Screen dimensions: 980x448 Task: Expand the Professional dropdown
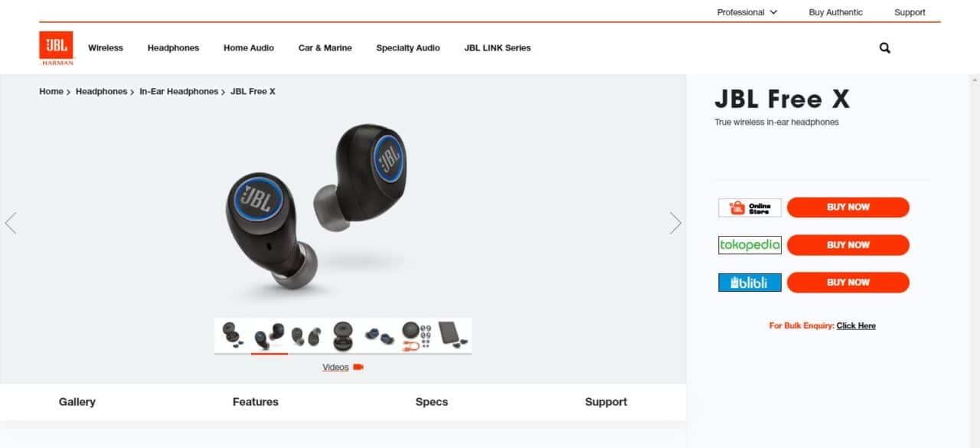tap(746, 12)
